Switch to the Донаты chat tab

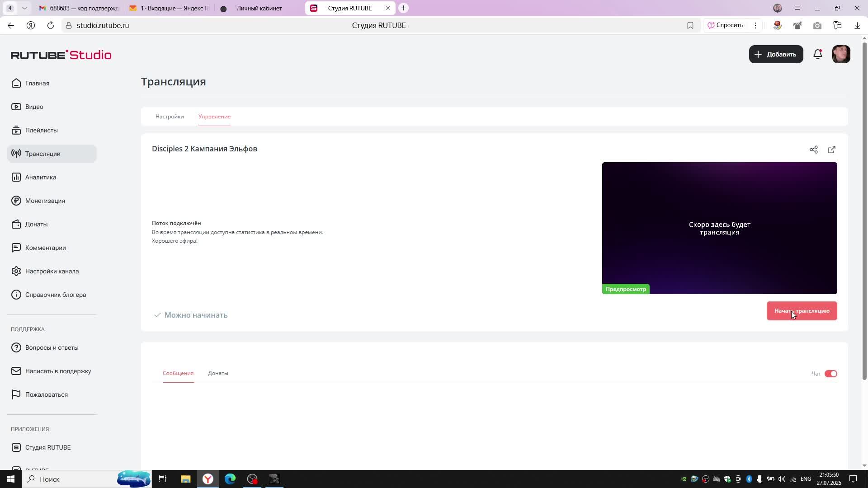pos(218,373)
